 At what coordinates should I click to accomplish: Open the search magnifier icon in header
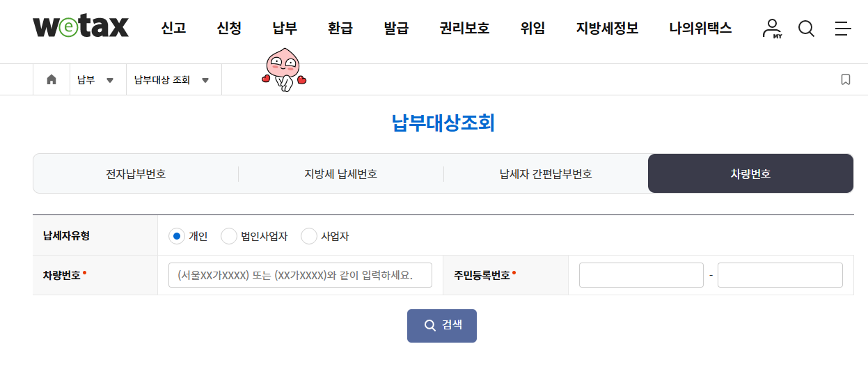(806, 29)
